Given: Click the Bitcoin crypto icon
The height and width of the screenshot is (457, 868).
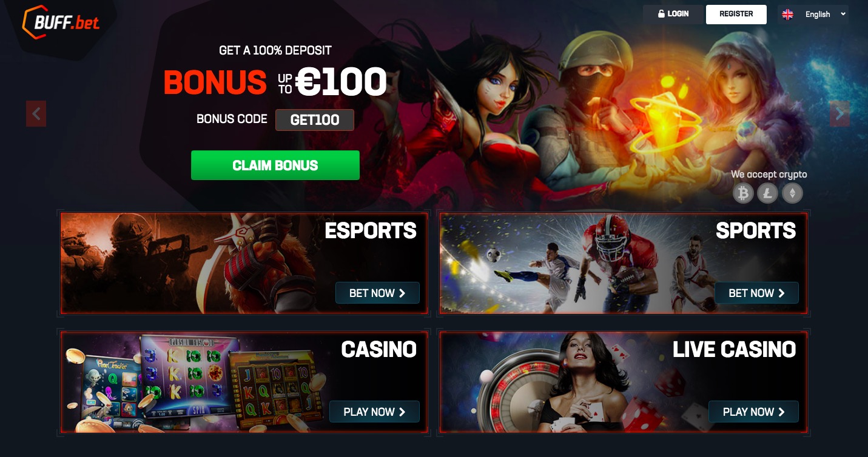Looking at the screenshot, I should pos(743,193).
